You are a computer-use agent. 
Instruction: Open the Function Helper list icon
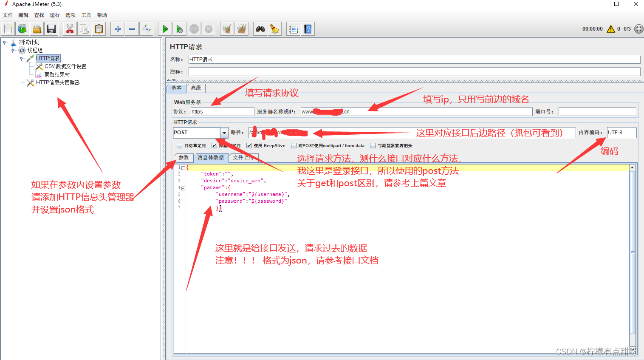coord(293,29)
